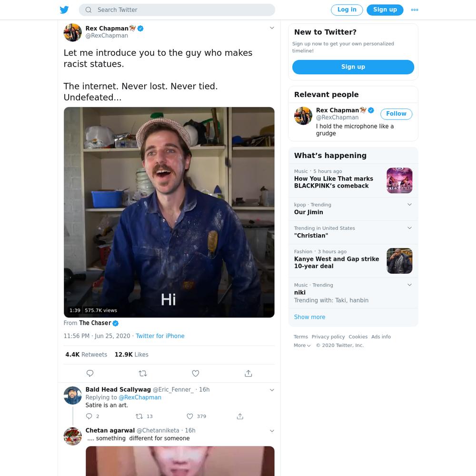Image resolution: width=476 pixels, height=476 pixels.
Task: Retweet the main Rex Chapman tweet
Action: pyautogui.click(x=143, y=373)
